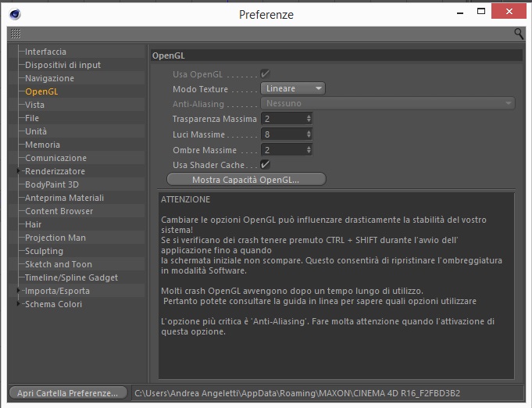Minimize the Preferenze window

pyautogui.click(x=460, y=13)
